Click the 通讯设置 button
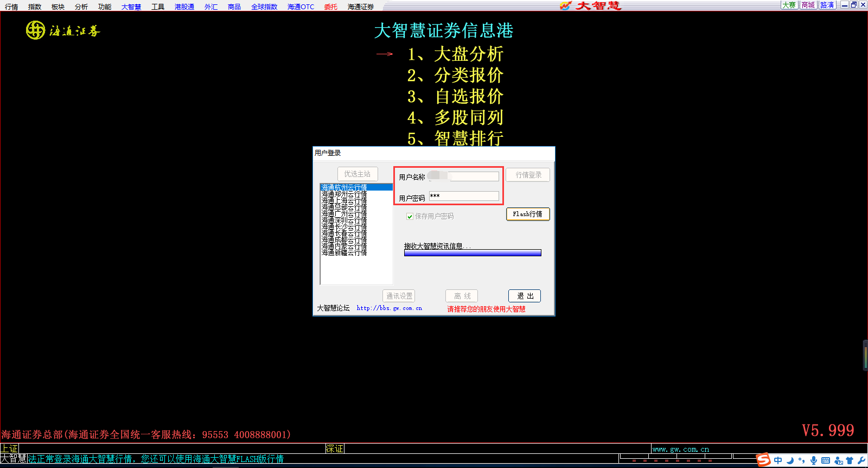The image size is (868, 468). coord(399,296)
